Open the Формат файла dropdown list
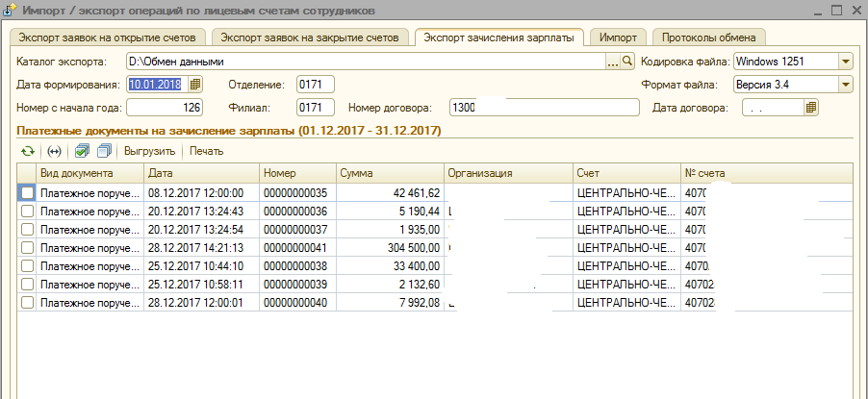868x399 pixels. click(845, 85)
